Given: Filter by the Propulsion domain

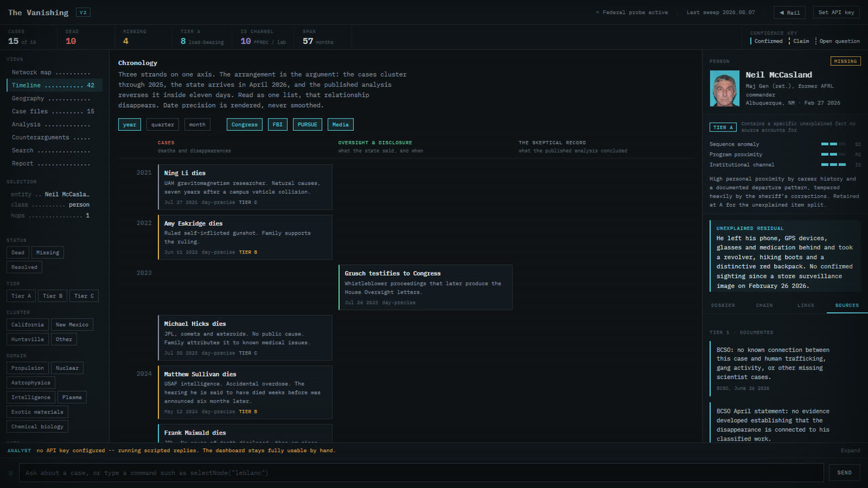Looking at the screenshot, I should (28, 368).
